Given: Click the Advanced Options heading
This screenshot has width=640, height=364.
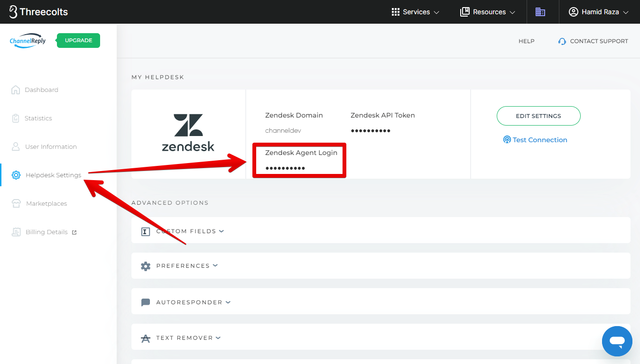Looking at the screenshot, I should (x=170, y=202).
